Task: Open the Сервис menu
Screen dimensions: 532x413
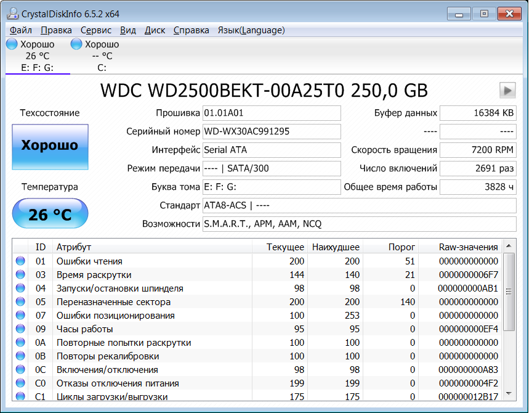Action: click(x=96, y=30)
